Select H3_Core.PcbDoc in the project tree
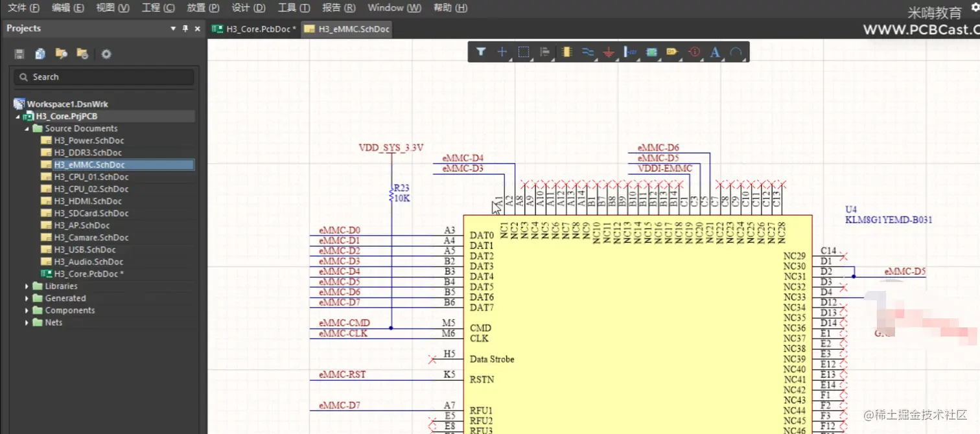 pyautogui.click(x=89, y=274)
